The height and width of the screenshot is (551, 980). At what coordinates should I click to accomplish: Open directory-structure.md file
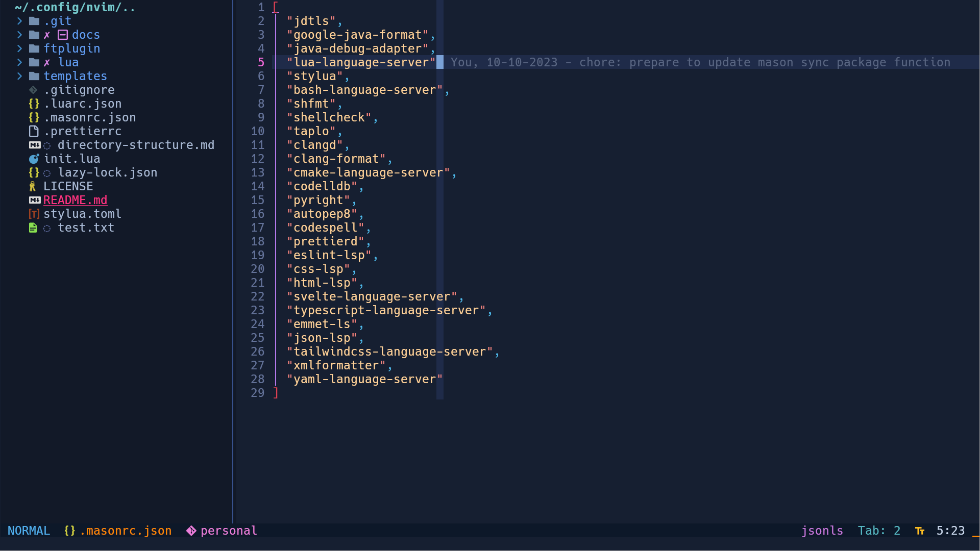click(136, 145)
